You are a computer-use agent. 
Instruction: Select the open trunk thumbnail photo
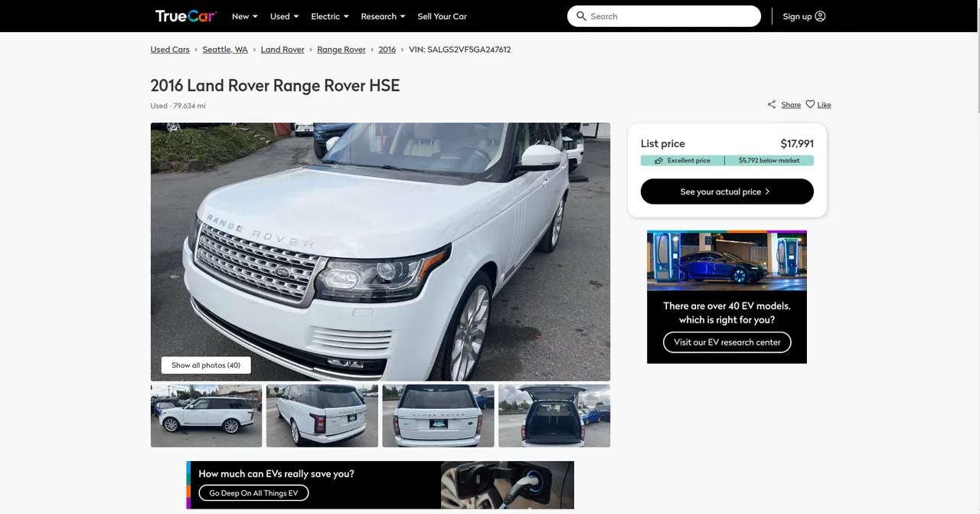click(x=554, y=416)
